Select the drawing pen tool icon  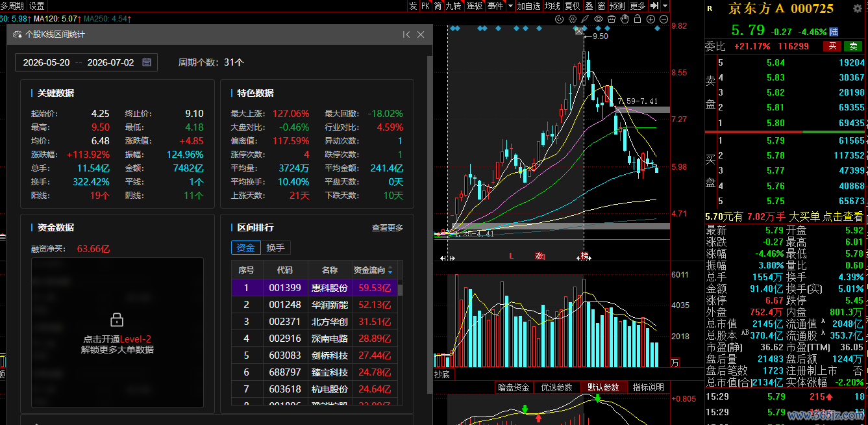pyautogui.click(x=586, y=19)
